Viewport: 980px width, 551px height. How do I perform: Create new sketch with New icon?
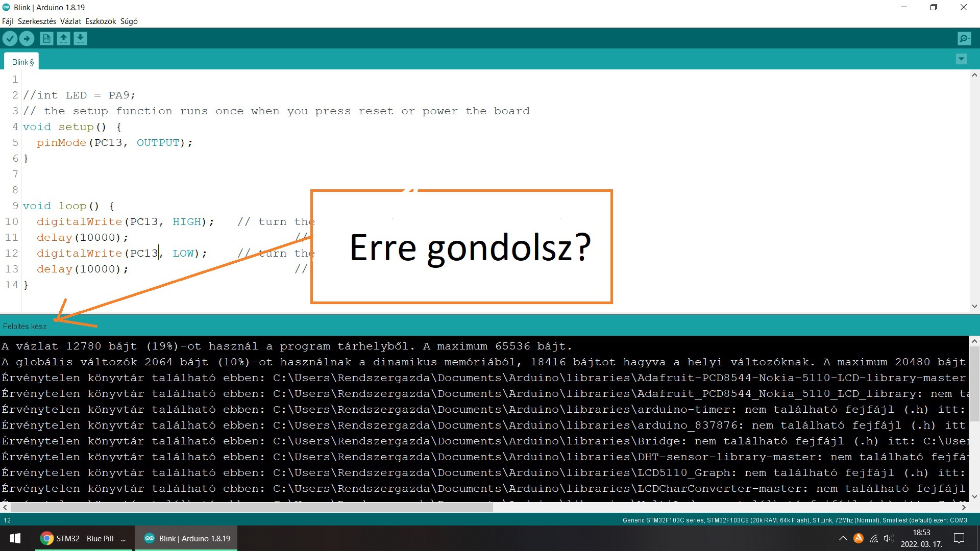click(x=46, y=39)
